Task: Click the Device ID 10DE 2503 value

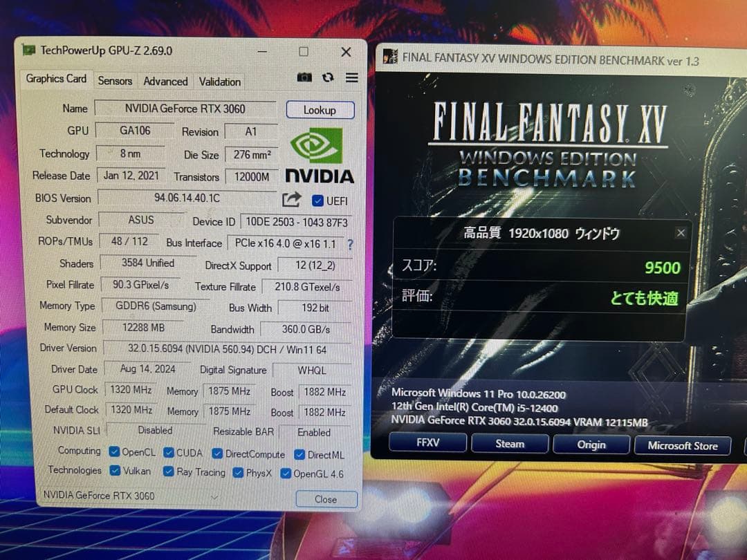Action: click(x=296, y=222)
